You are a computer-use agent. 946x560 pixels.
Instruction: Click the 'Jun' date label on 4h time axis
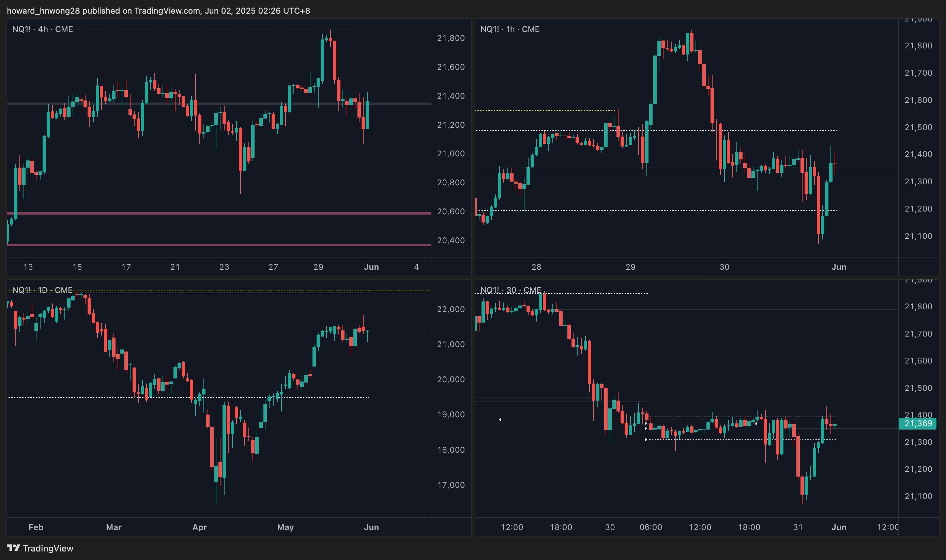click(x=371, y=267)
